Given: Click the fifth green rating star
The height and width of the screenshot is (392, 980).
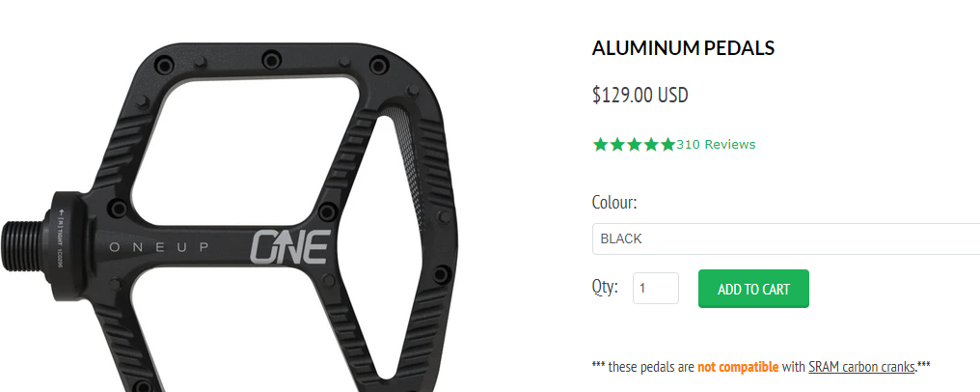Looking at the screenshot, I should [668, 145].
